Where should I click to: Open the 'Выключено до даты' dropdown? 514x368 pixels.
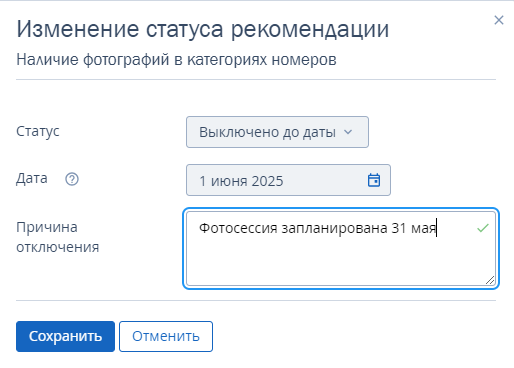pos(277,132)
